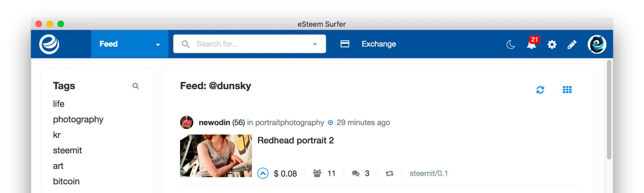Expand the Feed dropdown arrow
This screenshot has width=644, height=193.
pyautogui.click(x=157, y=44)
